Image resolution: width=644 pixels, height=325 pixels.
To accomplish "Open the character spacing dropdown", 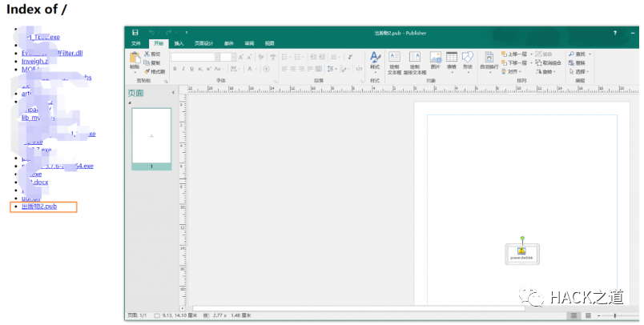I will (x=235, y=69).
